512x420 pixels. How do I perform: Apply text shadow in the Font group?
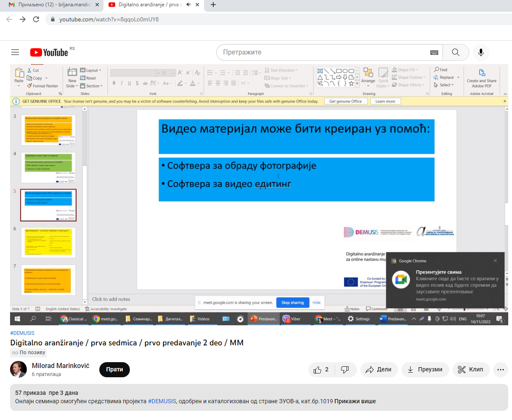(137, 83)
